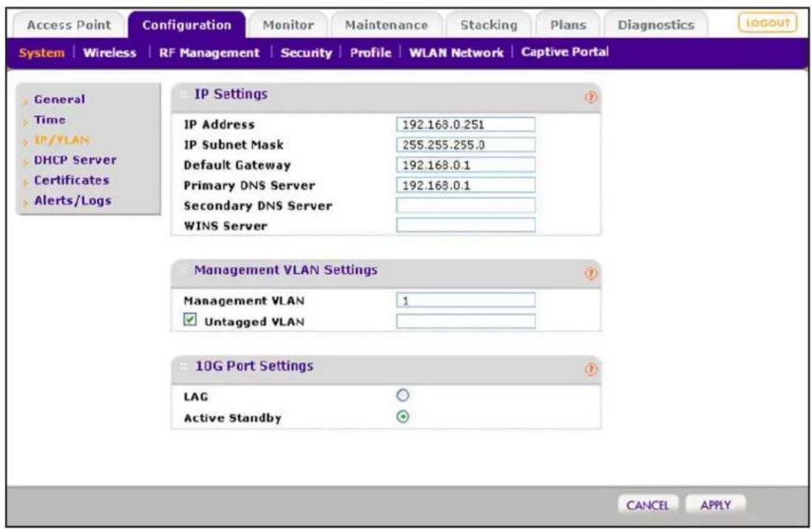Viewport: 812px width, 529px height.
Task: Click the IP Subnet Mask field
Action: (x=466, y=144)
